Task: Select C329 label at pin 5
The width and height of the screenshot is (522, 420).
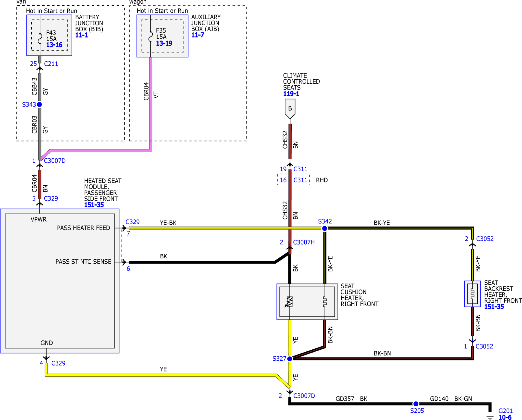Action: coord(51,198)
